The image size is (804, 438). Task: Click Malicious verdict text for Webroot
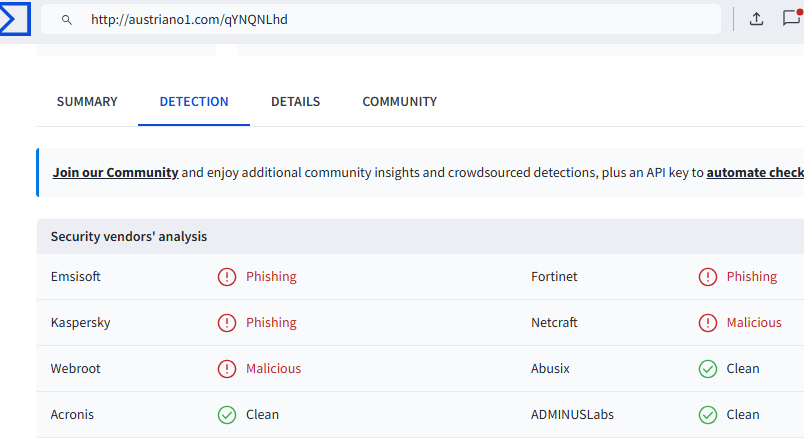coord(273,368)
